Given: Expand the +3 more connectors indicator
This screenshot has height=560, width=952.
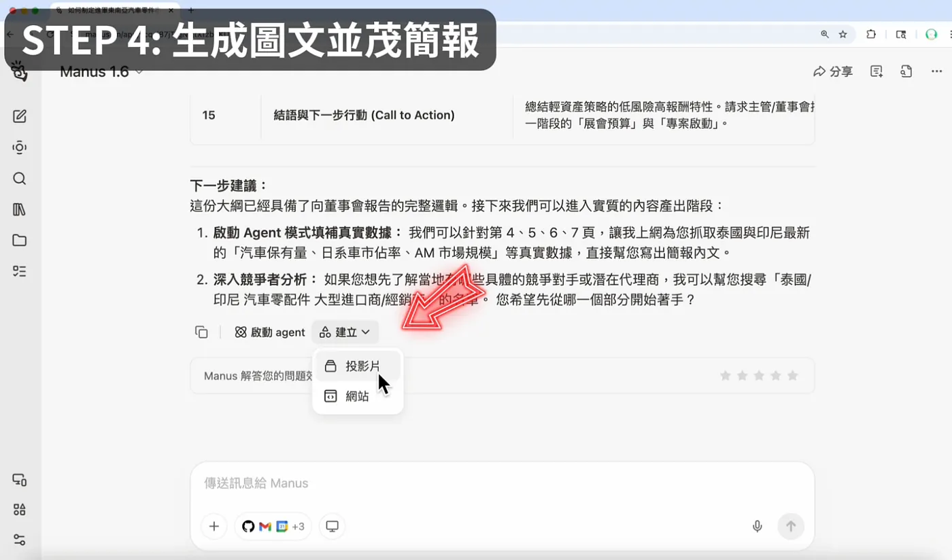Looking at the screenshot, I should [298, 526].
